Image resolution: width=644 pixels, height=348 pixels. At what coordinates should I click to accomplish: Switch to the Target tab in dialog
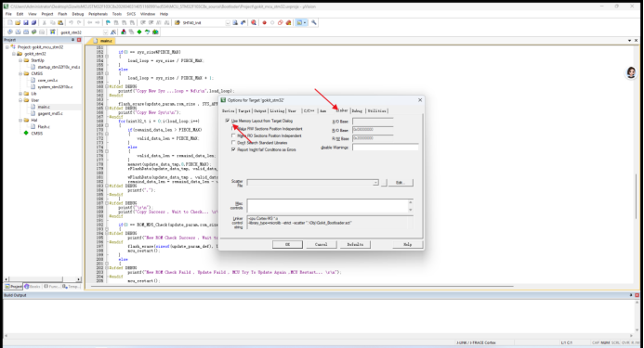click(x=244, y=110)
